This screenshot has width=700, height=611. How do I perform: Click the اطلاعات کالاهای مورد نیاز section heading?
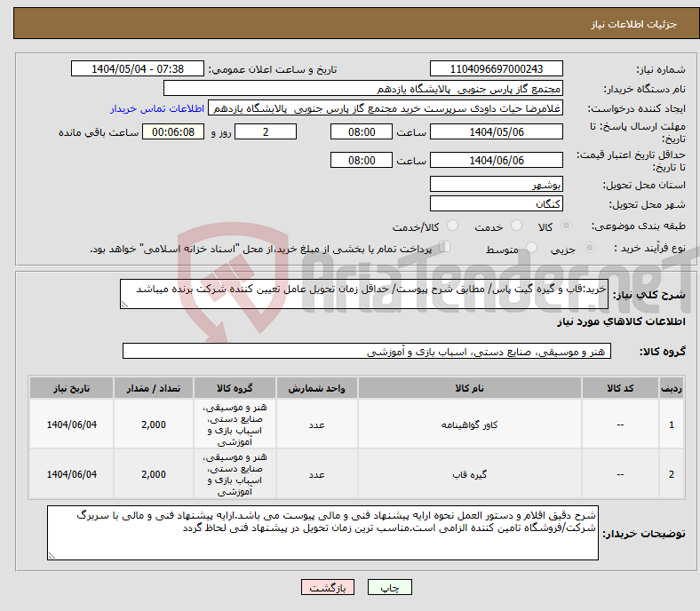coord(621,321)
